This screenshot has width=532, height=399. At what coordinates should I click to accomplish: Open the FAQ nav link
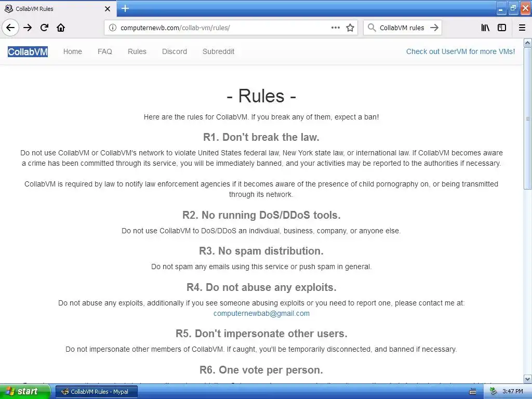tap(105, 51)
